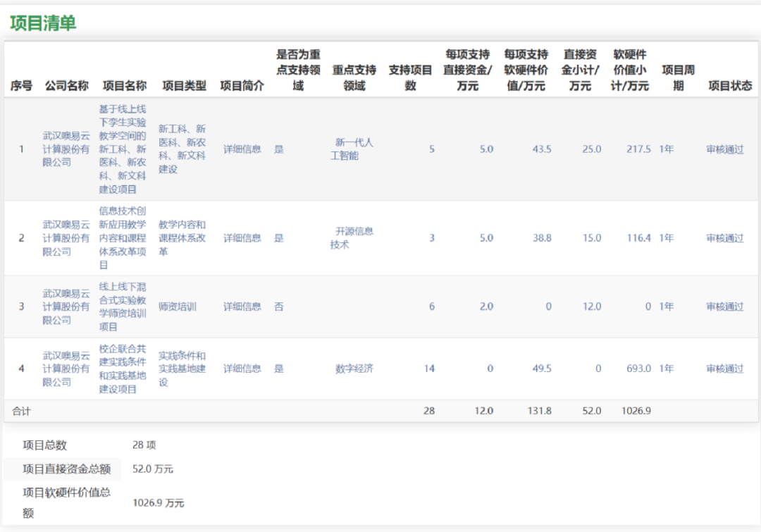This screenshot has width=761, height=532.
Task: Select the 校企联合共建实践条件 project name
Action: tap(123, 369)
